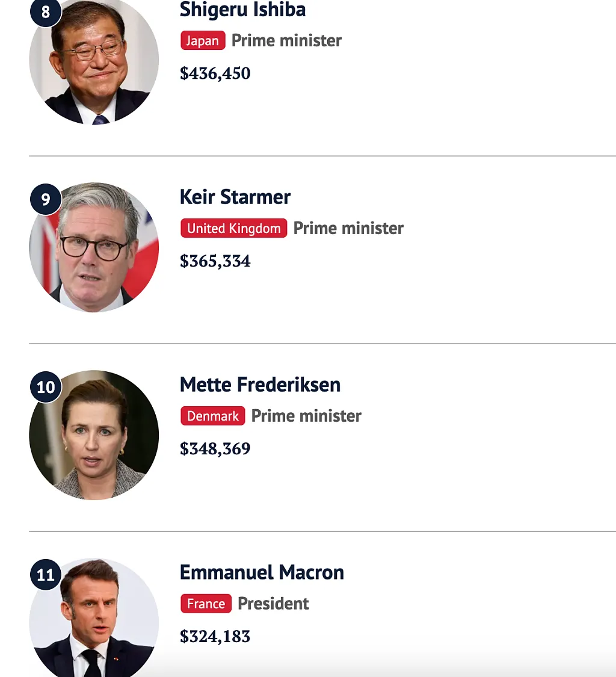This screenshot has width=616, height=677.
Task: Select the red France country tag
Action: [206, 604]
